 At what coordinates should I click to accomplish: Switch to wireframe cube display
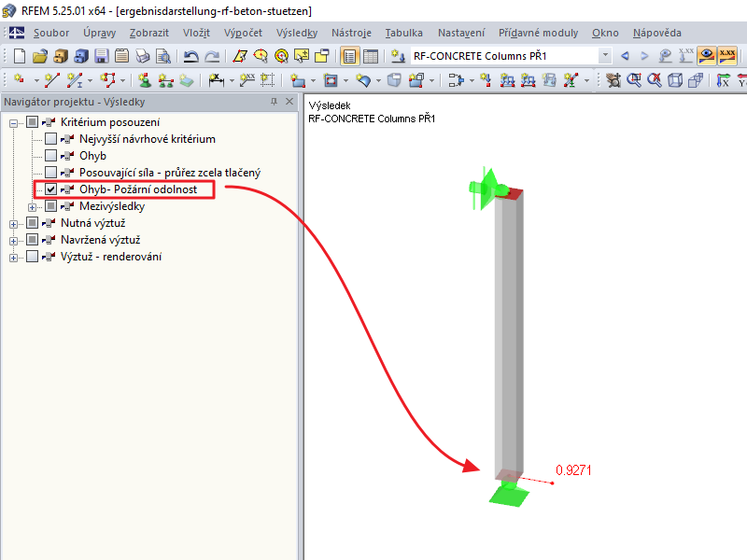pos(675,80)
